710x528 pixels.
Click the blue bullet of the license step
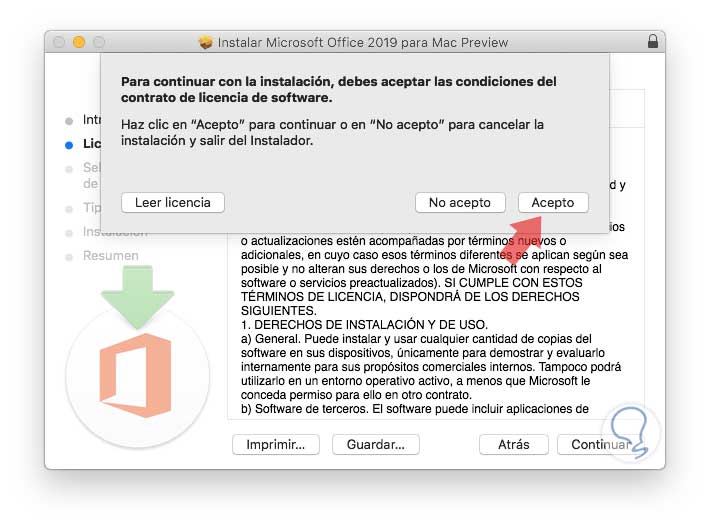69,145
